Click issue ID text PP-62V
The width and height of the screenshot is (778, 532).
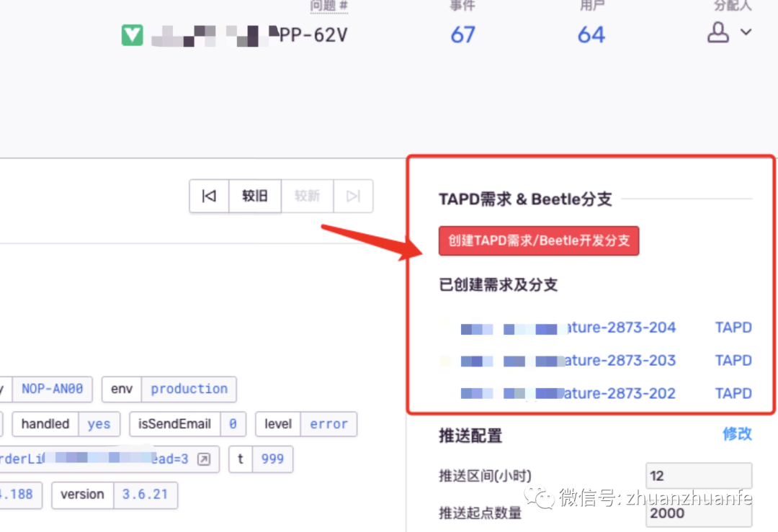coord(313,35)
